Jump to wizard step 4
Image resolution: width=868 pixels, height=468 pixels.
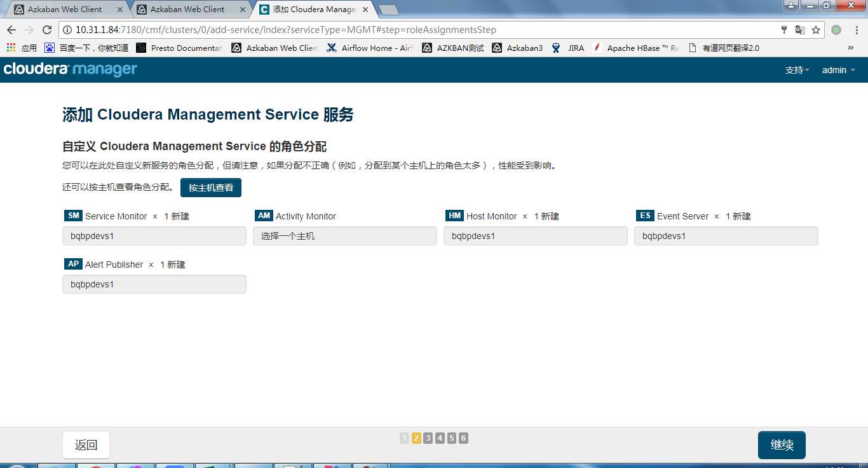[440, 438]
